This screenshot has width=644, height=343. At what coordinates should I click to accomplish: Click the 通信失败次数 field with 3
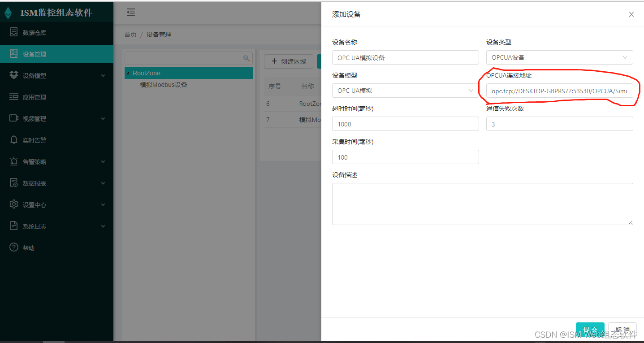pyautogui.click(x=559, y=124)
